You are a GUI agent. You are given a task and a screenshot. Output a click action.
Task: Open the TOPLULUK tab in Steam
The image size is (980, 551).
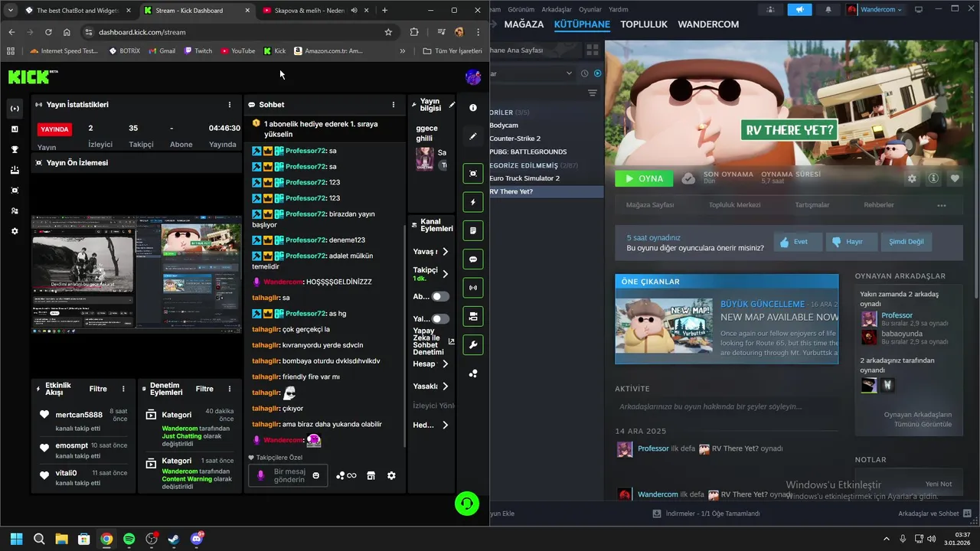click(x=644, y=24)
